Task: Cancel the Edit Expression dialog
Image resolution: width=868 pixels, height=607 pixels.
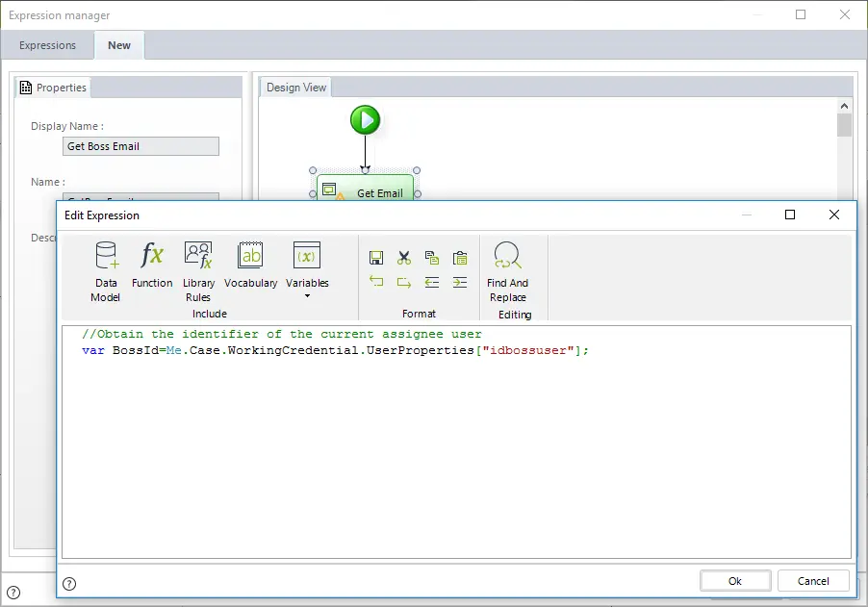Action: pos(813,581)
